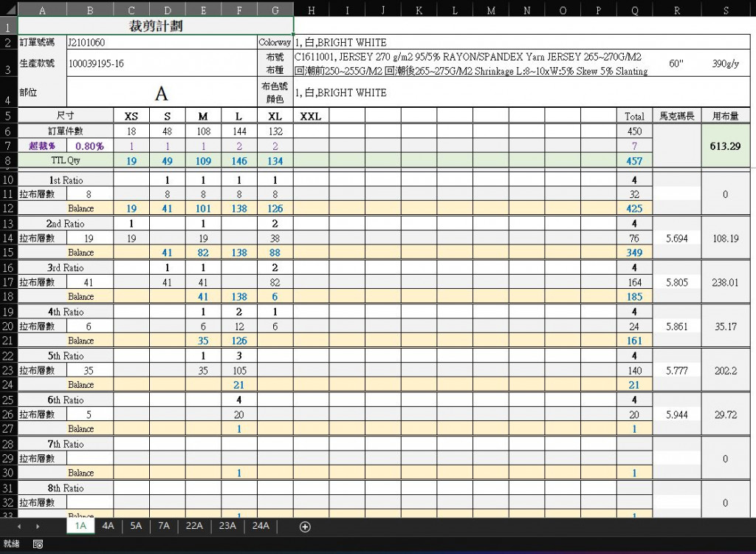Select row 8 header
This screenshot has width=756, height=554.
coord(8,161)
